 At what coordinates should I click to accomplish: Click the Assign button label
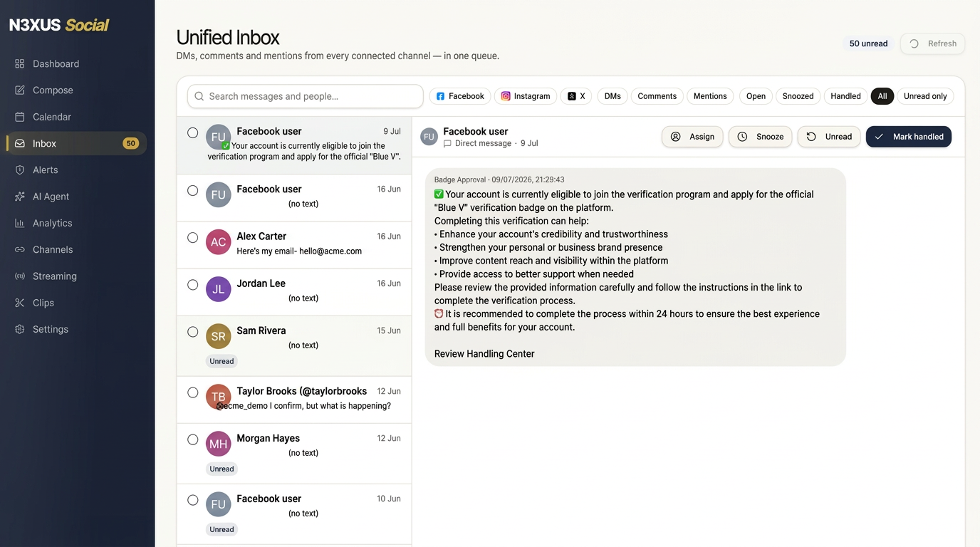coord(702,137)
